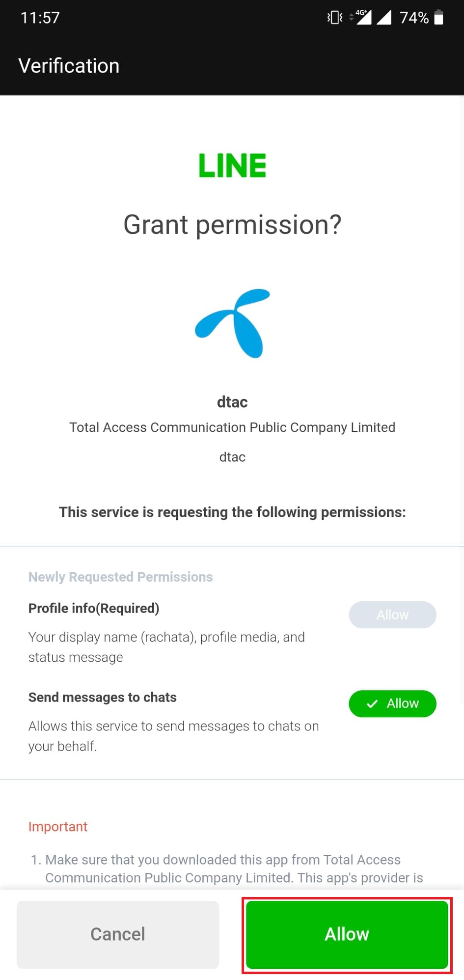Image resolution: width=464 pixels, height=980 pixels.
Task: Tap the Profile info(Required) label
Action: click(94, 608)
